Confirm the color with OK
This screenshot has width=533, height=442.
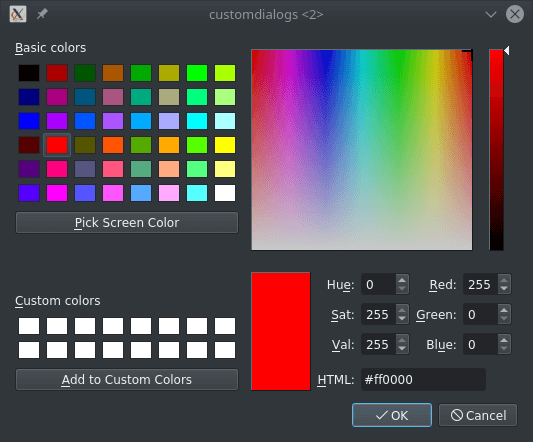(x=392, y=415)
